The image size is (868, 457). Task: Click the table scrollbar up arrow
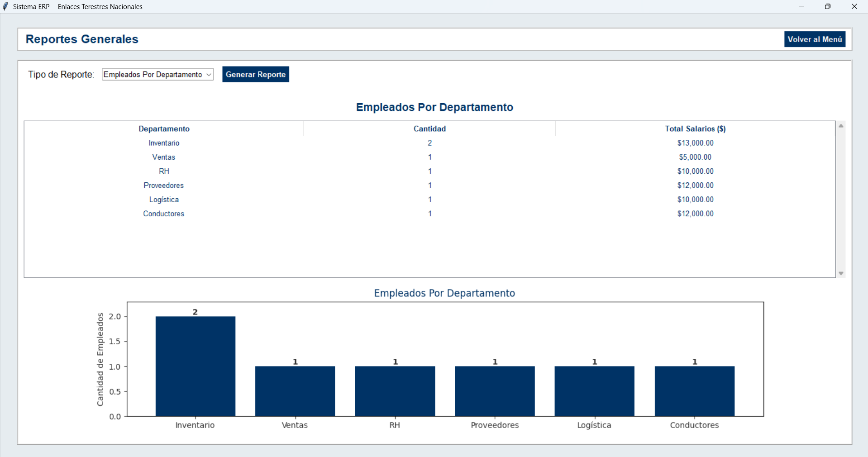pos(841,126)
